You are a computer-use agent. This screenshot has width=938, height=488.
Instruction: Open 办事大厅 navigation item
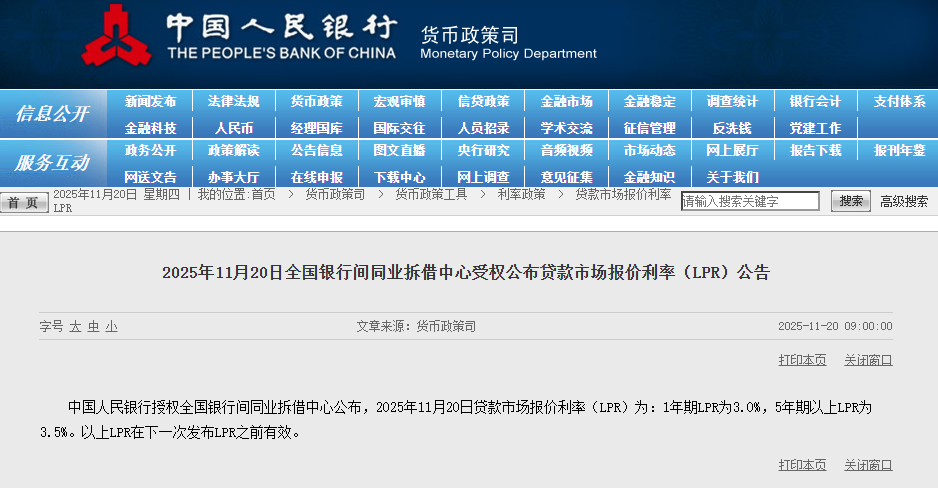point(233,177)
